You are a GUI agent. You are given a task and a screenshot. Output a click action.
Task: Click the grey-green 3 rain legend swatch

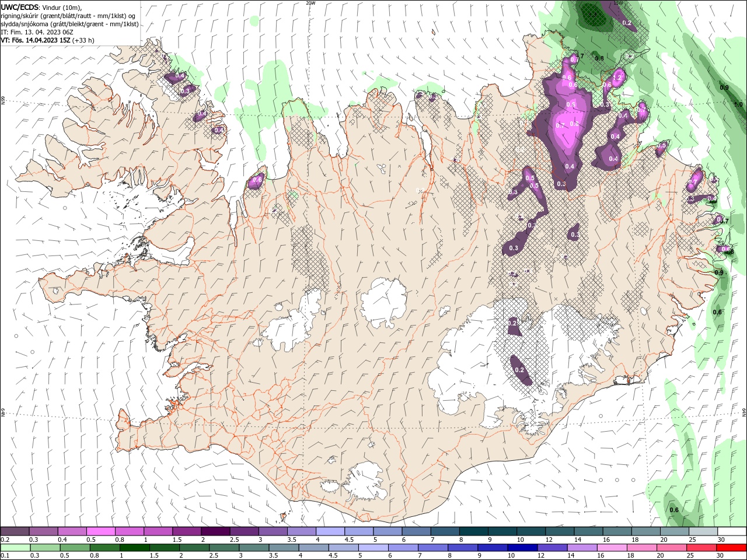tap(254, 548)
